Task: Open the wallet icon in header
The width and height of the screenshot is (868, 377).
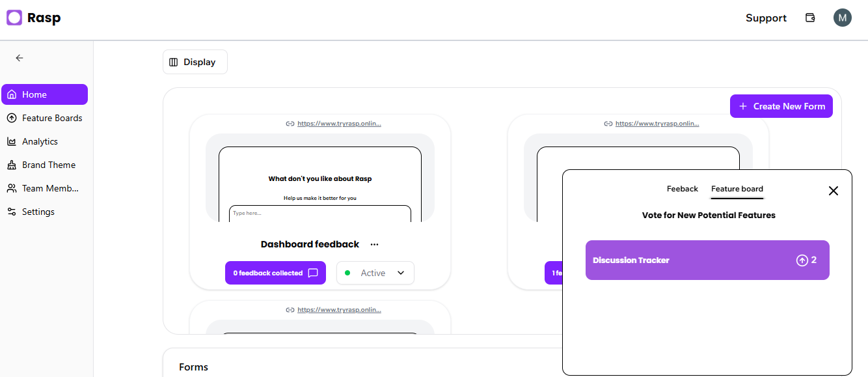Action: point(810,18)
